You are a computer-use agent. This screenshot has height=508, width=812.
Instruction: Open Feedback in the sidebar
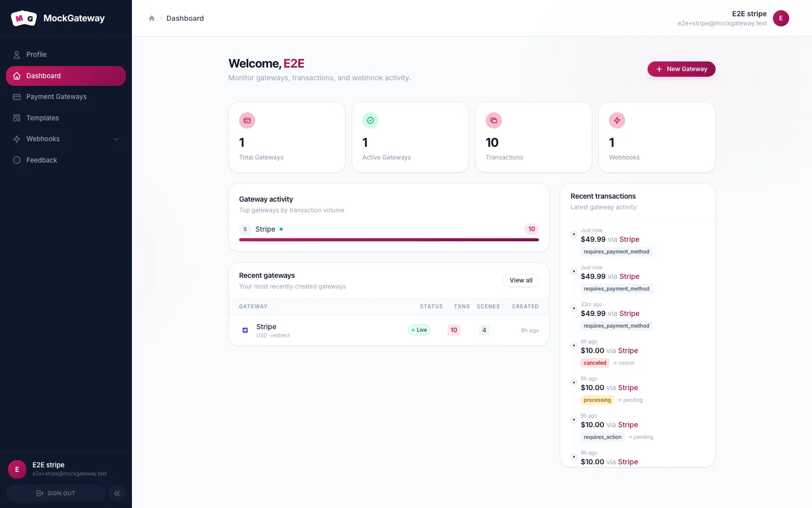tap(66, 160)
